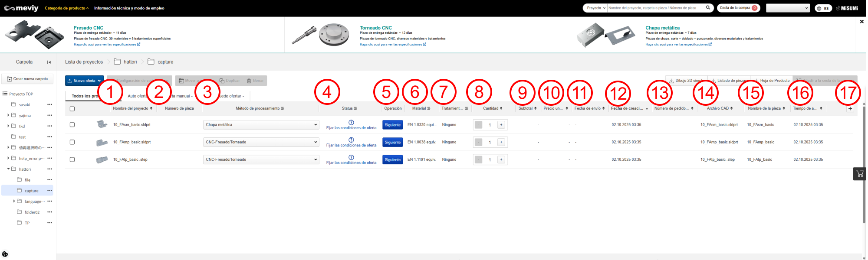Click the add column plus icon
This screenshot has width=868, height=260.
[850, 108]
